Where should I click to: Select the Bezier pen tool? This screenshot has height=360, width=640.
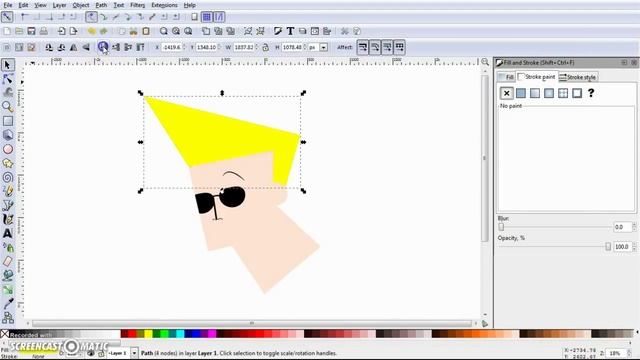(8, 205)
